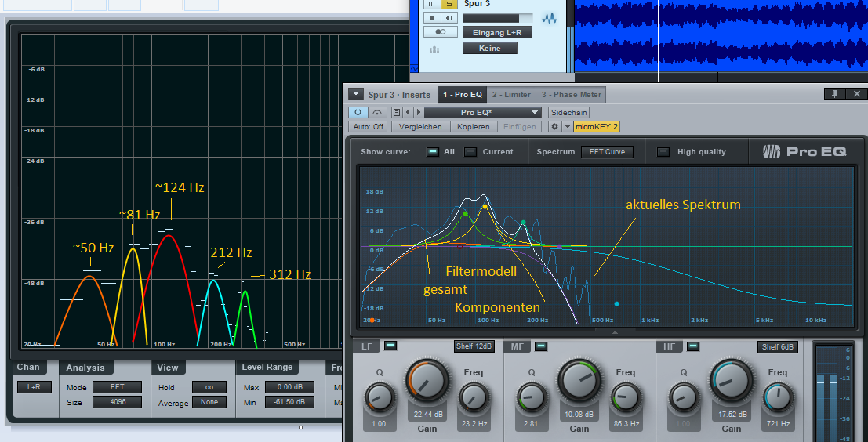Click the Analysis section header
Image resolution: width=868 pixels, height=442 pixels.
(x=85, y=368)
